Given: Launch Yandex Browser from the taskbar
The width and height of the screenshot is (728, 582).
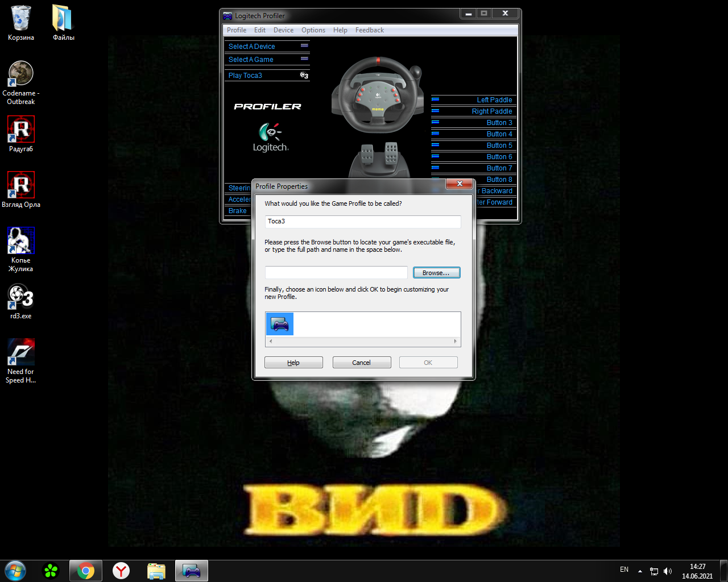Looking at the screenshot, I should pyautogui.click(x=121, y=571).
